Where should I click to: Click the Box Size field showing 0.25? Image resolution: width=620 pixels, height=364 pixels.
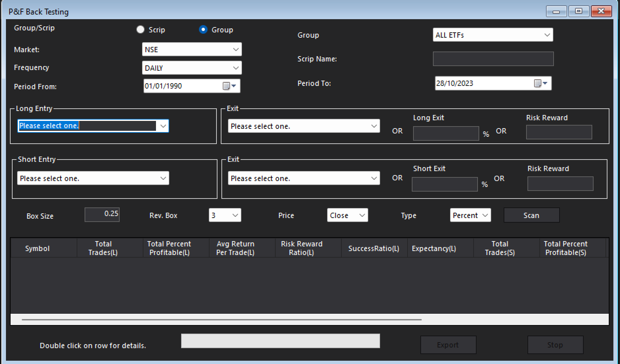pyautogui.click(x=102, y=214)
